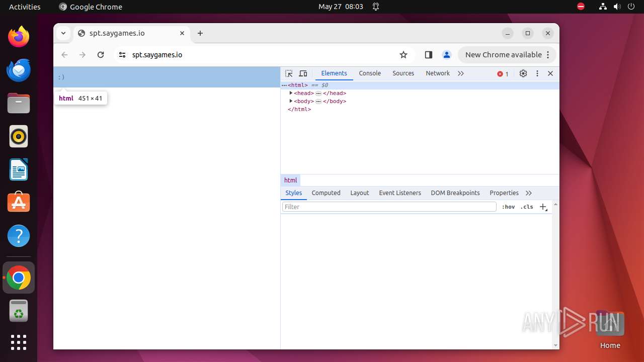Open Rhythmbox from the dock
Image resolution: width=644 pixels, height=362 pixels.
click(19, 136)
